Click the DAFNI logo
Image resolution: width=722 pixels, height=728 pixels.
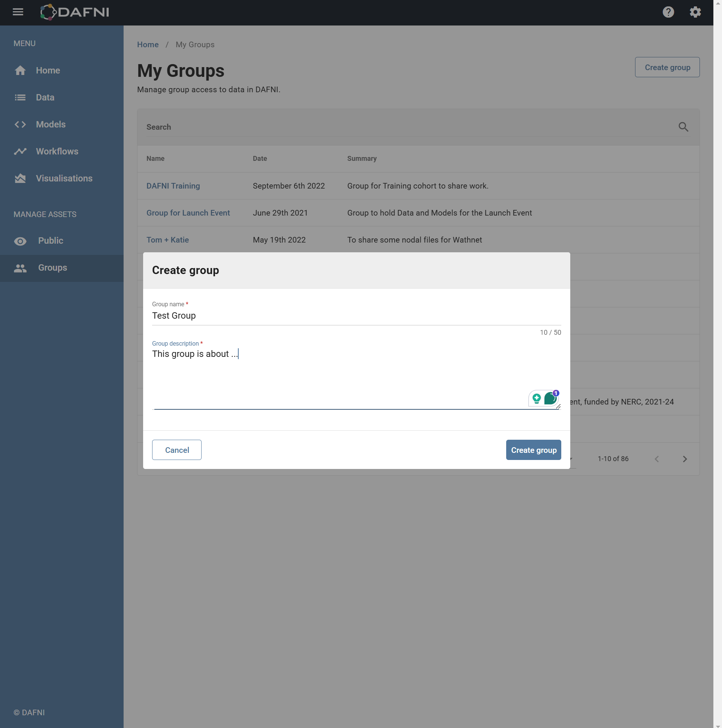coord(75,12)
